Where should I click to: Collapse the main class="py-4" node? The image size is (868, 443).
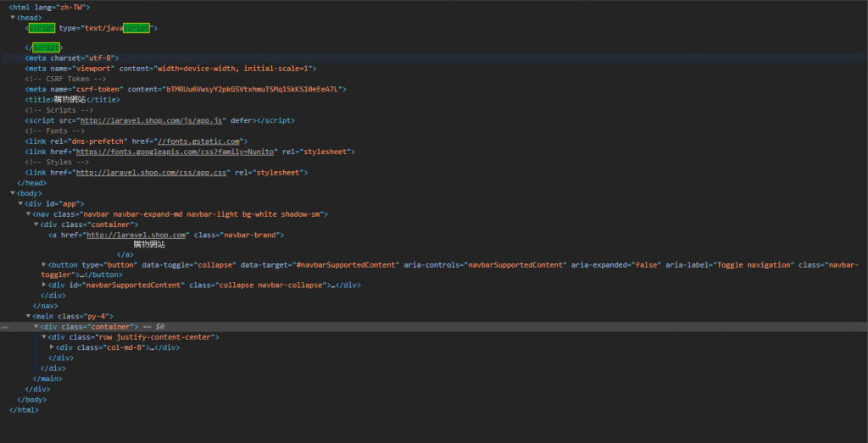[x=28, y=316]
